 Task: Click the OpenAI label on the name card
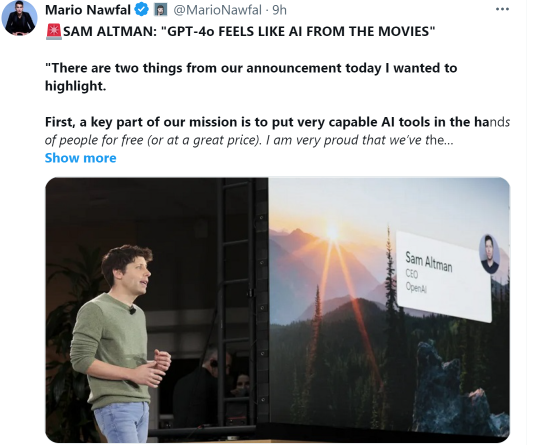416,287
